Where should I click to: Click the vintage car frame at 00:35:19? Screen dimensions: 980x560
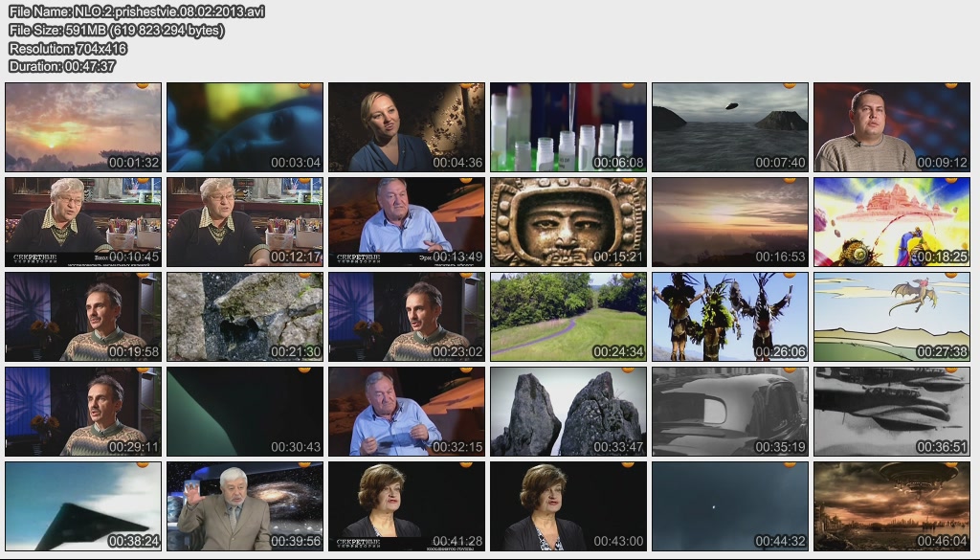click(x=729, y=412)
